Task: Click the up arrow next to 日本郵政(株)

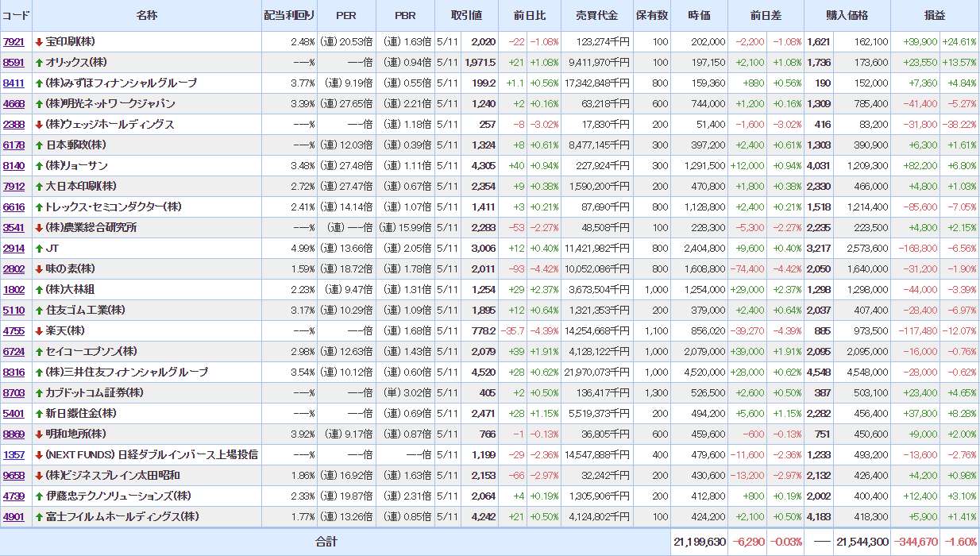Action: pos(38,145)
